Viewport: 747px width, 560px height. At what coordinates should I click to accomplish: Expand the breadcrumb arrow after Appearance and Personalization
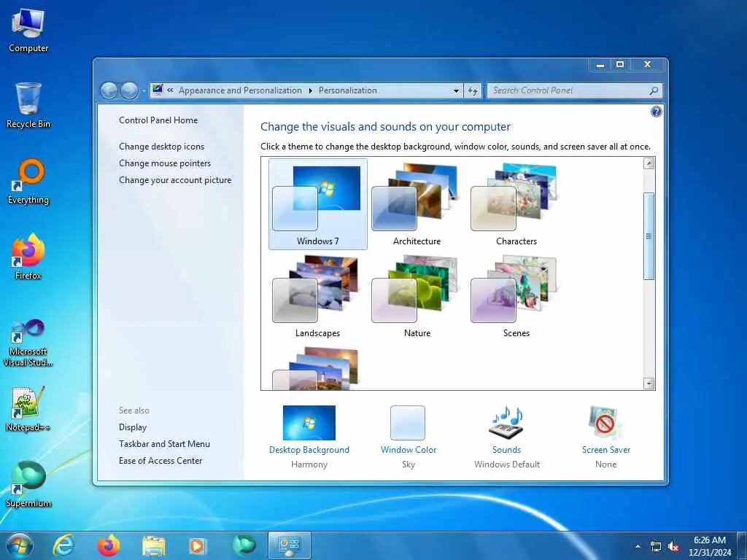(310, 90)
